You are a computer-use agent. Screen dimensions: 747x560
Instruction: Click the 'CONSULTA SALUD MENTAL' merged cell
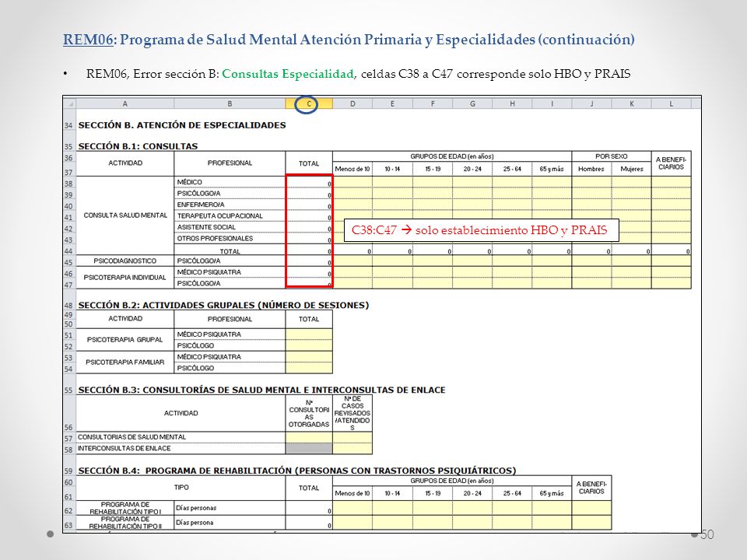[125, 215]
